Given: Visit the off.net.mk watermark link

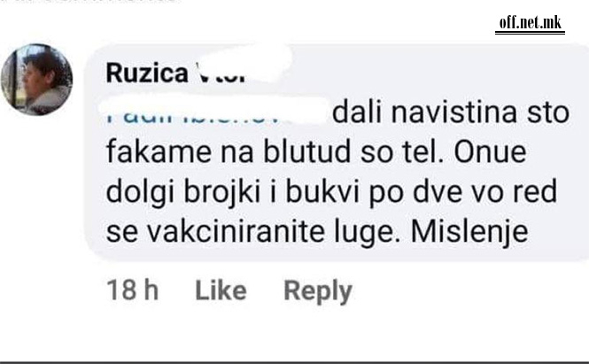Looking at the screenshot, I should click(530, 23).
